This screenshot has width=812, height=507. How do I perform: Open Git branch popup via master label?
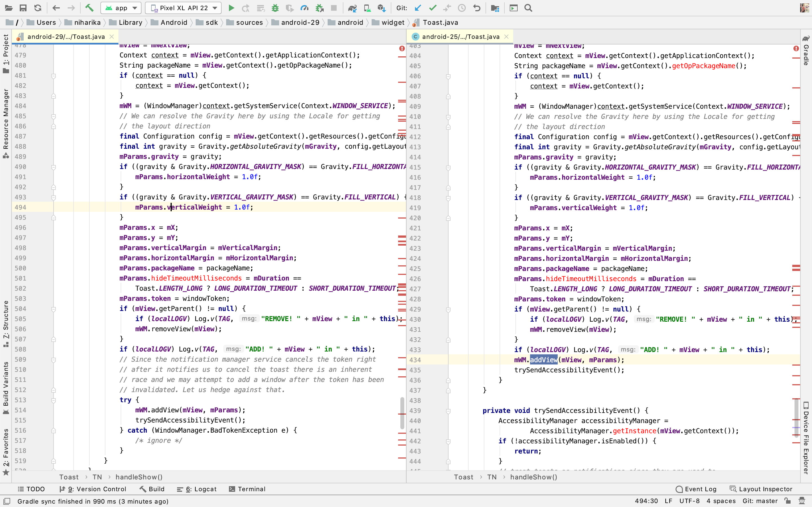click(761, 501)
